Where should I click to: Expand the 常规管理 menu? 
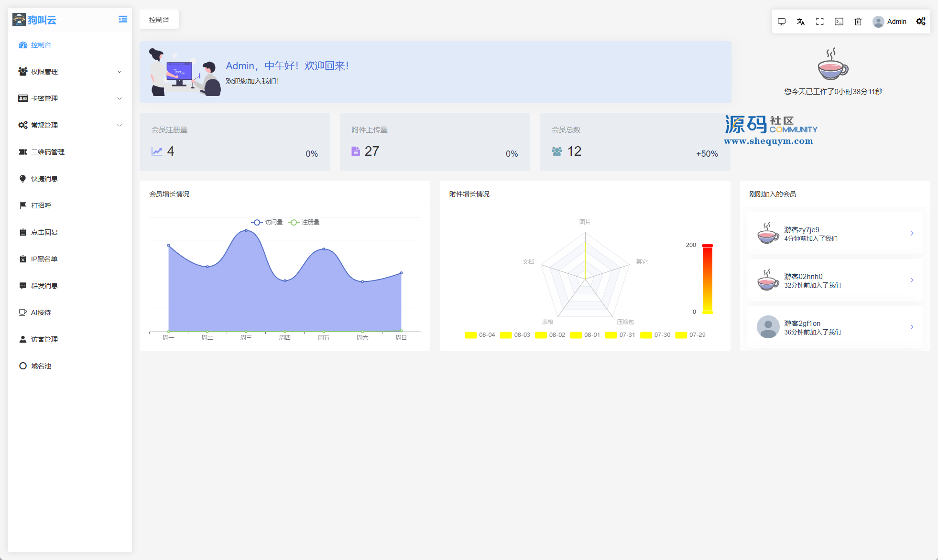click(x=69, y=125)
